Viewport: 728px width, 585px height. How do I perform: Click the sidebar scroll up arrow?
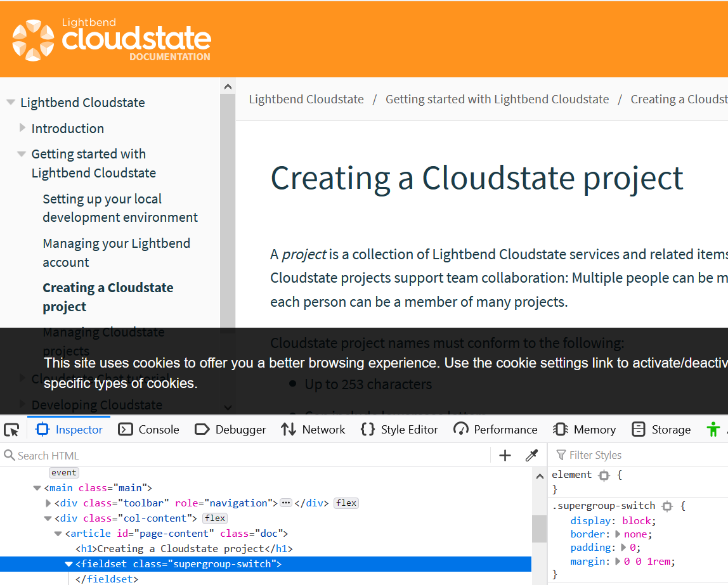point(228,87)
